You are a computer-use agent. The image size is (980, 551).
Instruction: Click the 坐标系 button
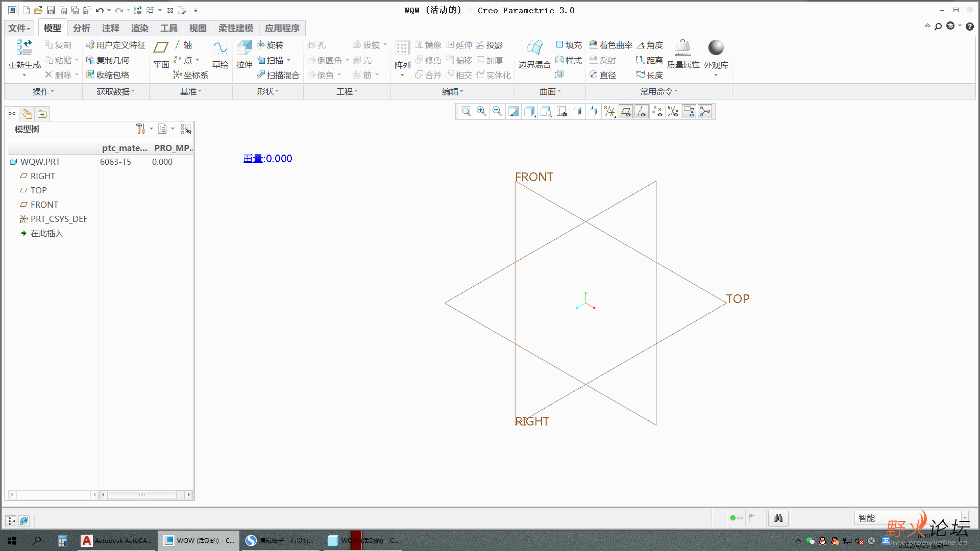point(190,75)
